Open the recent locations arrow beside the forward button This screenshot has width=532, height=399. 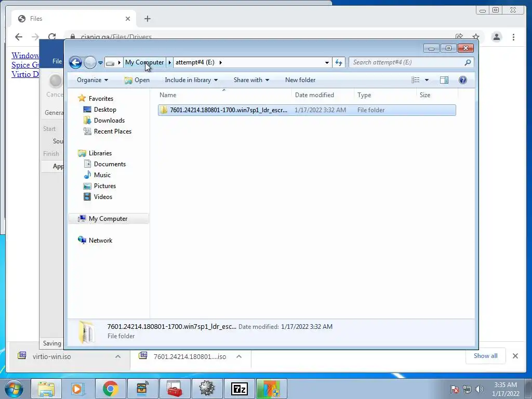coord(100,62)
